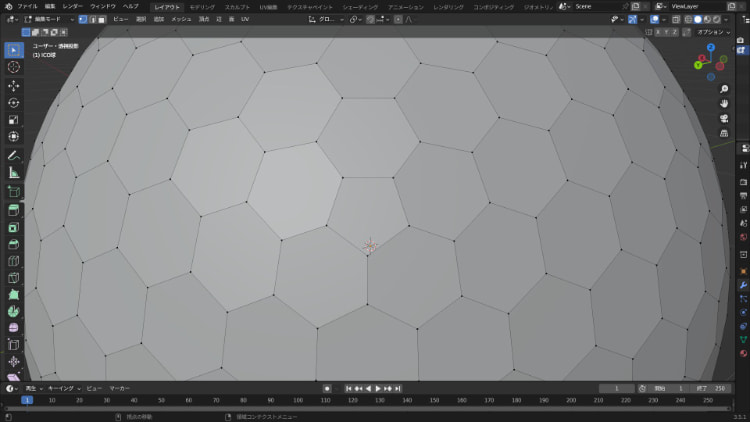The height and width of the screenshot is (422, 750).
Task: Select the Edge Slide tool
Action: pos(14,344)
